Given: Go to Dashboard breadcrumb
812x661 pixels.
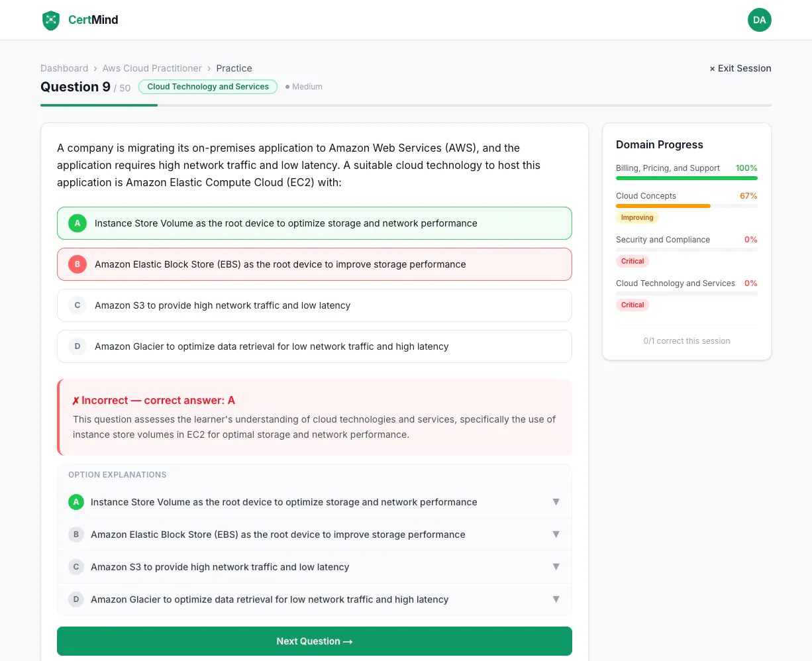Looking at the screenshot, I should tap(64, 68).
